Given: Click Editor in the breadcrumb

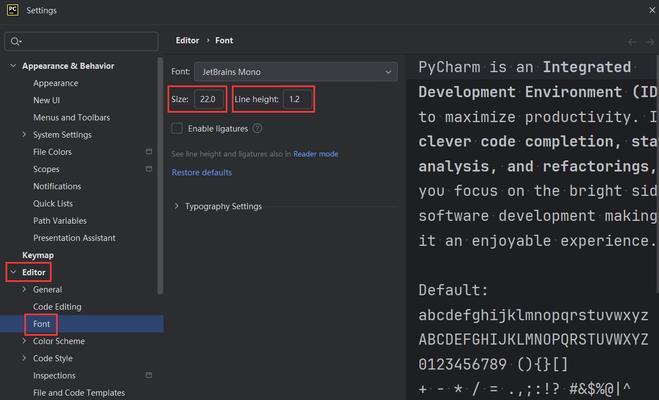Looking at the screenshot, I should click(x=187, y=40).
